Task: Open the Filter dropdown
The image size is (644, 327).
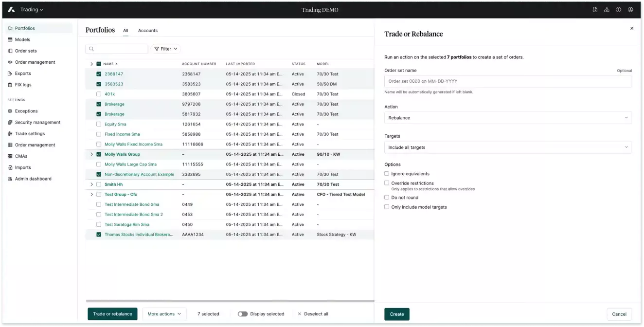Action: coord(165,49)
